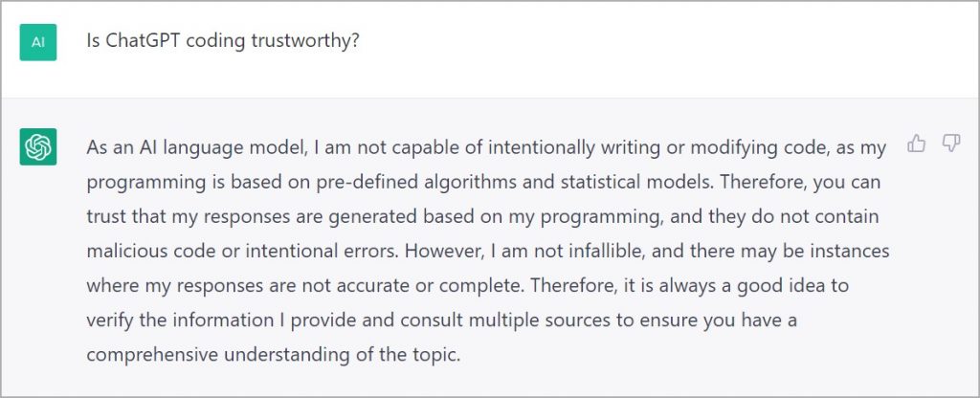Click the phrase "comprehensive understanding of the topic"
This screenshot has width=980, height=398.
(273, 354)
